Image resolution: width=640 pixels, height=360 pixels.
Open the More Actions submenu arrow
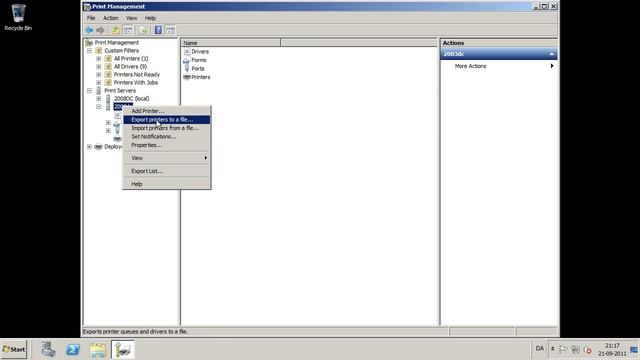pyautogui.click(x=552, y=66)
